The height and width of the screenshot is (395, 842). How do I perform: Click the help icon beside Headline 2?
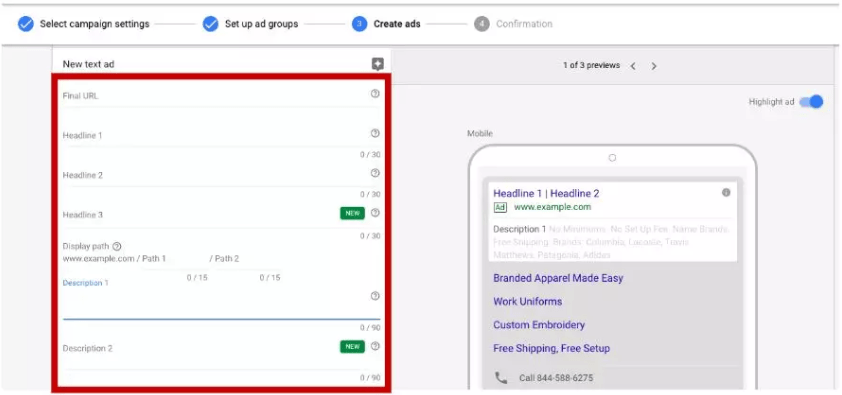[375, 173]
